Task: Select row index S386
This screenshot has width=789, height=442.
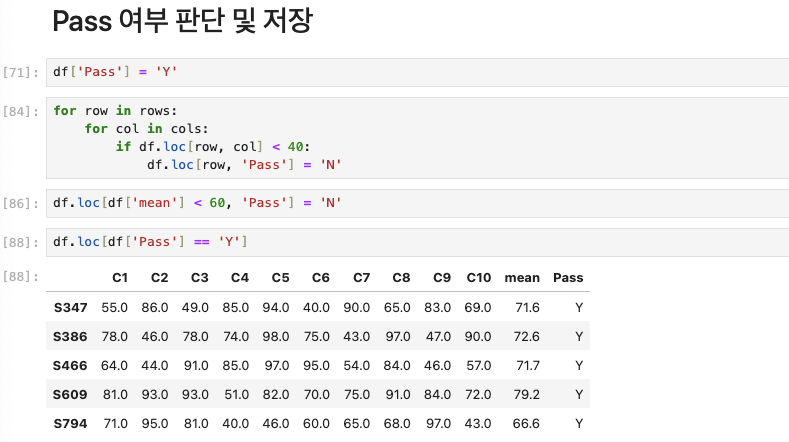Action: 70,337
